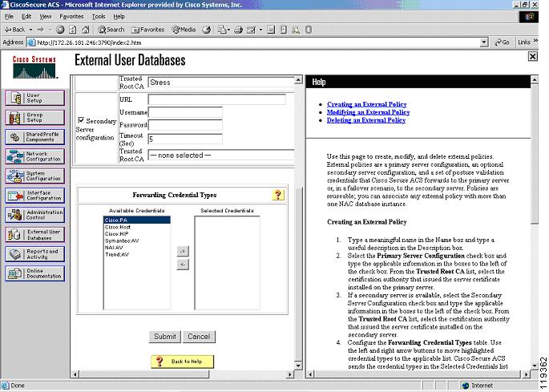Viewport: 549px width, 392px height.
Task: Open Deleting an External Policy link
Action: coord(366,120)
